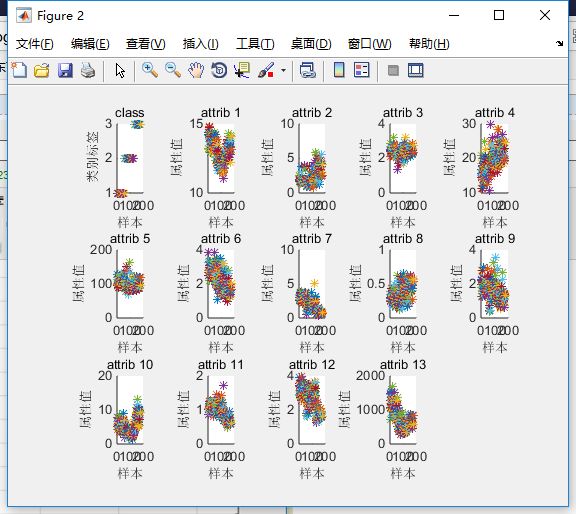Click the 'attrib 7' subplot title
The width and height of the screenshot is (576, 514).
tap(312, 239)
